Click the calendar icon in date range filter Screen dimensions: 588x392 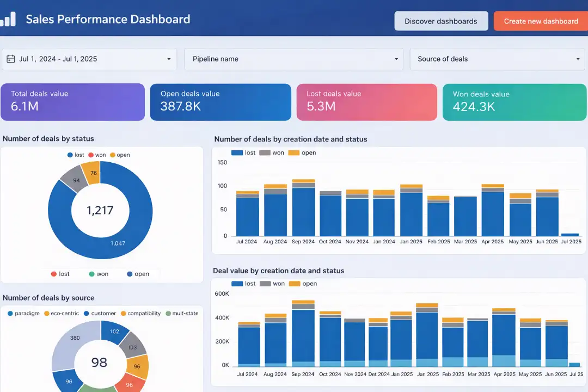pos(11,59)
